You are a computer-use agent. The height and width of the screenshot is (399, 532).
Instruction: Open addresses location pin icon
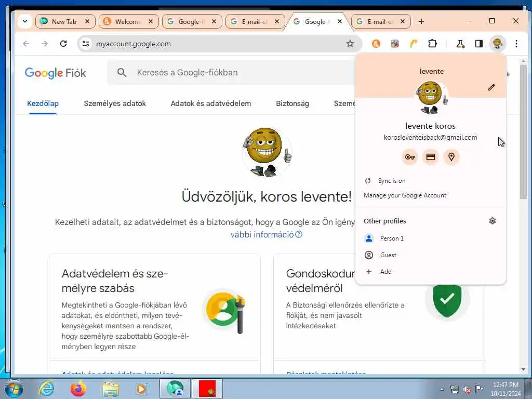coord(451,157)
